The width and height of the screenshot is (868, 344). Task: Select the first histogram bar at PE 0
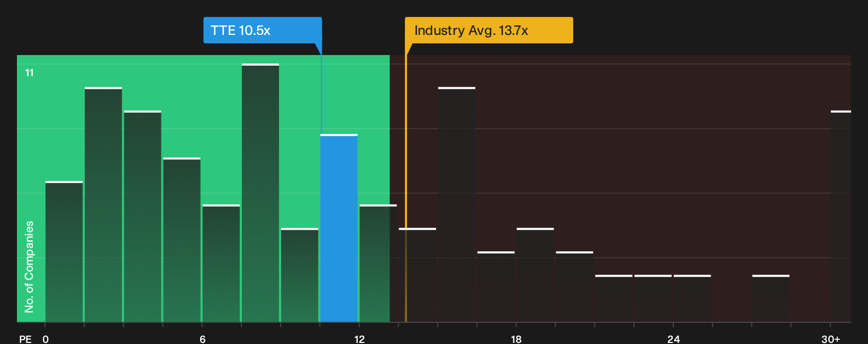[64, 251]
